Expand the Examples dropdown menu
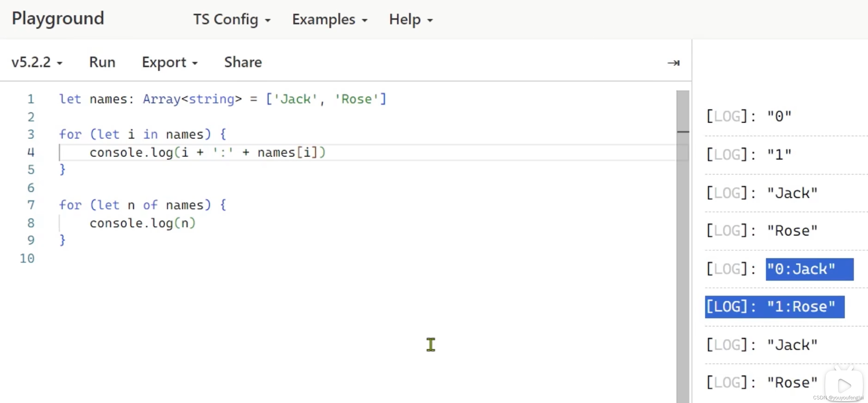868x403 pixels. (x=330, y=19)
